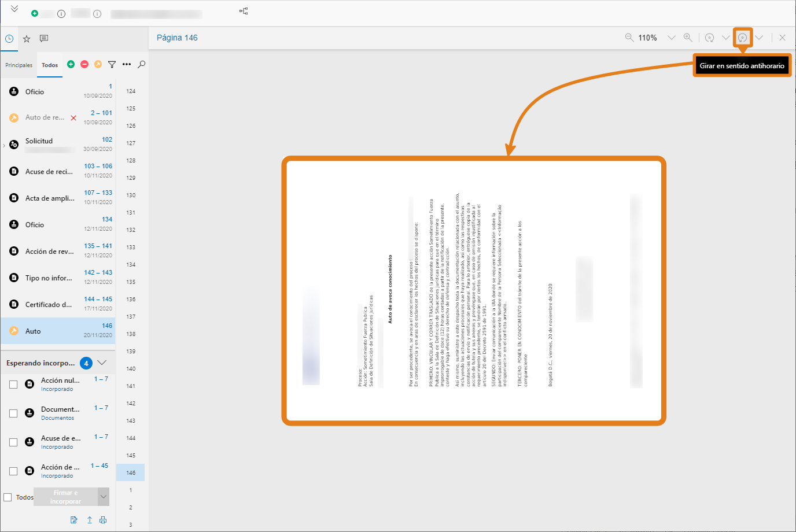796x532 pixels.
Task: Select the Acción de rev... document
Action: 58,251
